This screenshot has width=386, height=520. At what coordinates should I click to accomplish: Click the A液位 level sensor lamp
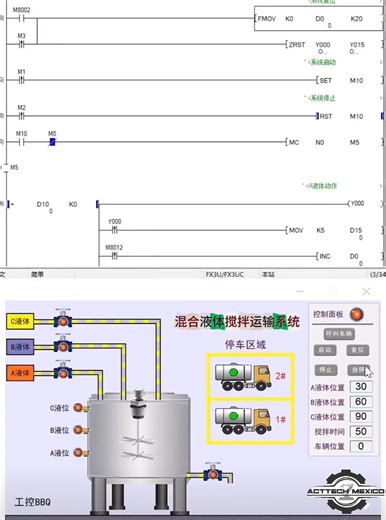point(78,452)
